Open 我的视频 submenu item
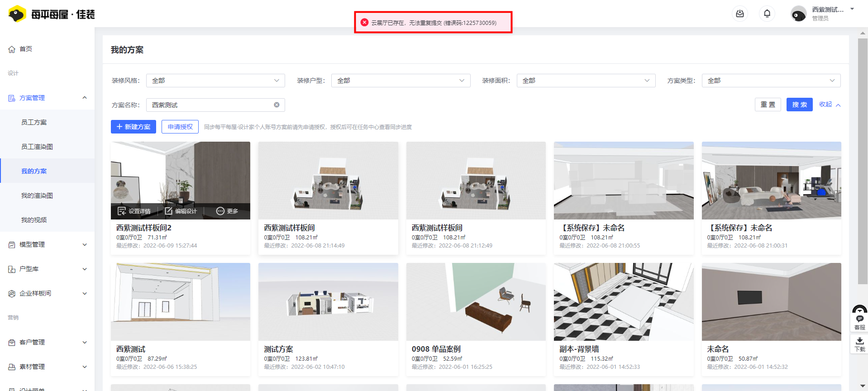The image size is (868, 391). pos(34,220)
